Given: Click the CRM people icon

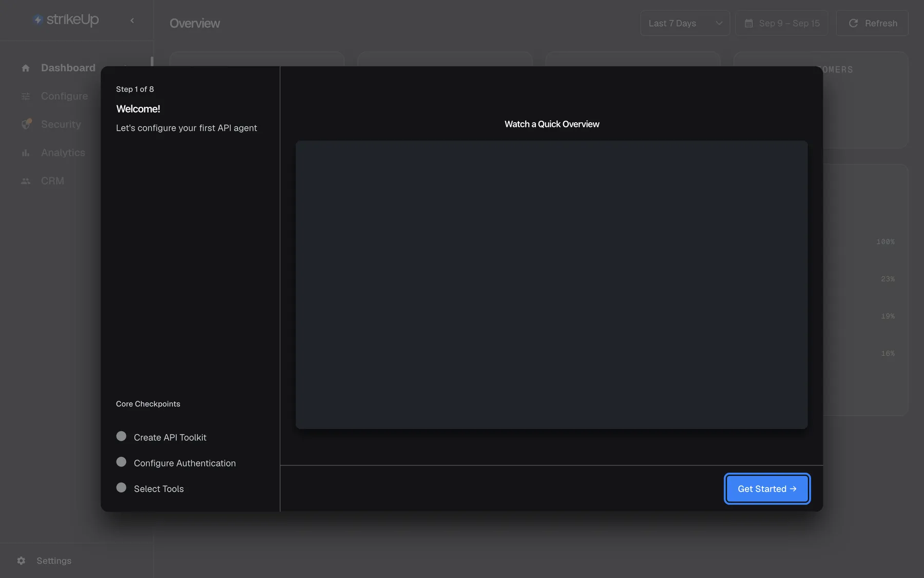Looking at the screenshot, I should 26,181.
